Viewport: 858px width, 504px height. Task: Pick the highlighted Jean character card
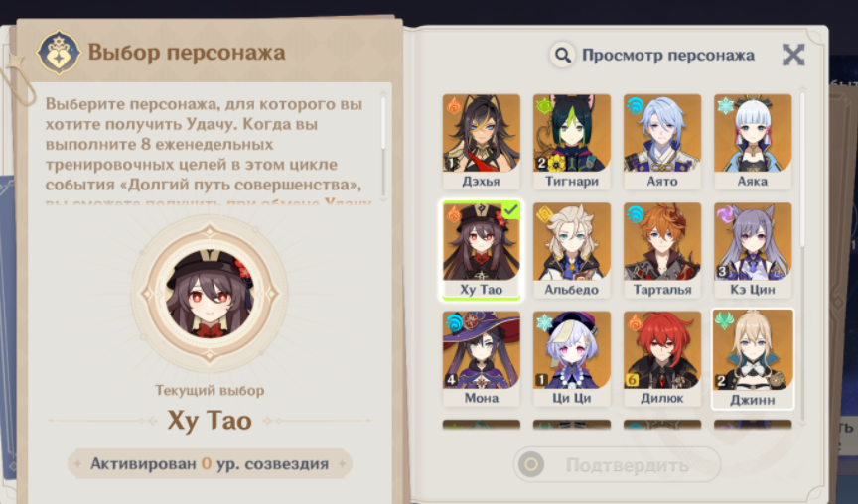[x=753, y=359]
